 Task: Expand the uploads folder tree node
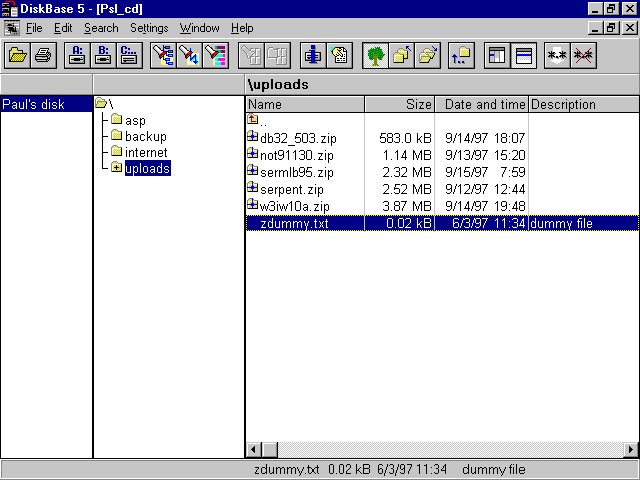pos(116,168)
